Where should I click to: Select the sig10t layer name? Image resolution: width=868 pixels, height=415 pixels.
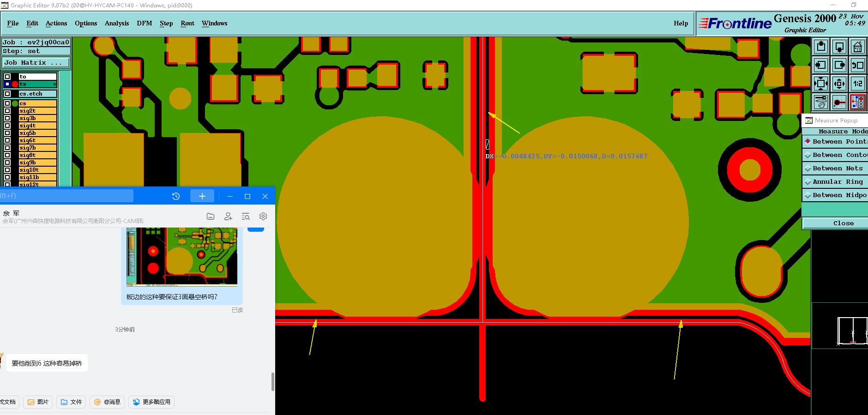[38, 170]
